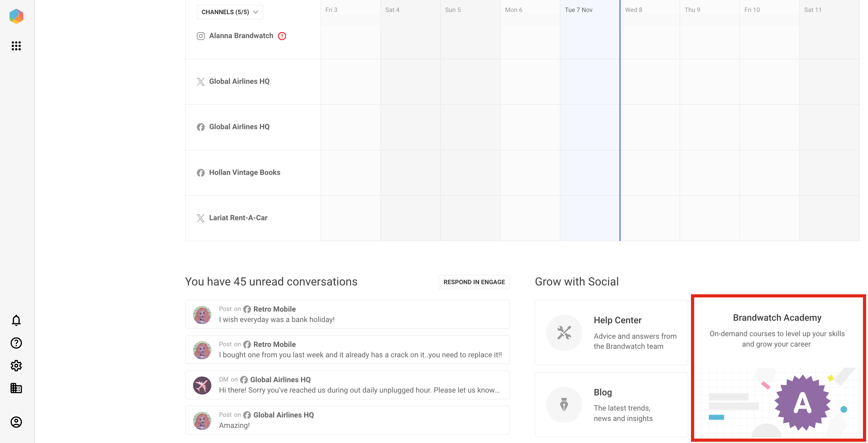Click the Fri 10 column header

[752, 10]
